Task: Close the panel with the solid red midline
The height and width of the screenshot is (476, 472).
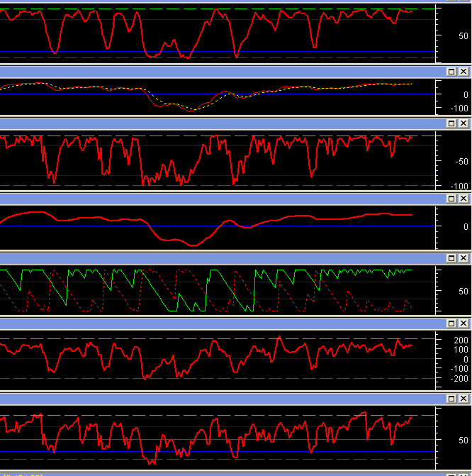Action: pos(463,399)
